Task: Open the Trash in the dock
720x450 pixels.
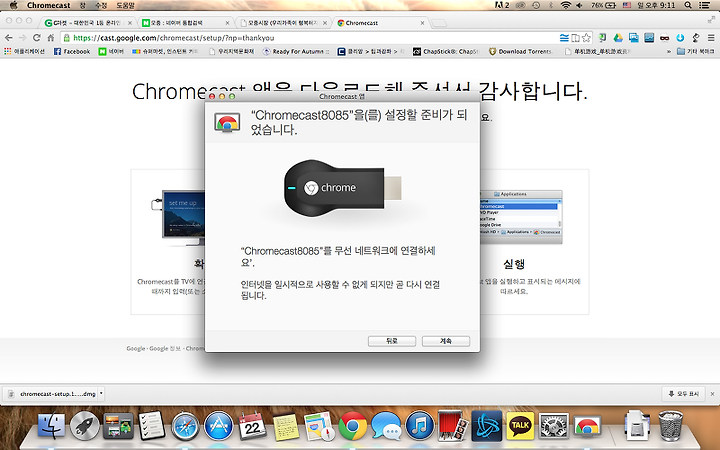Action: tap(670, 426)
